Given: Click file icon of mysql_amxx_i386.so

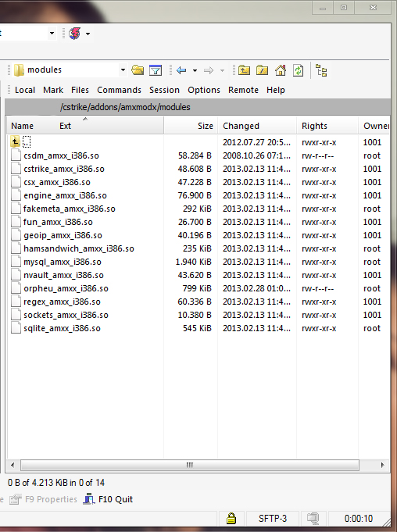Looking at the screenshot, I should tap(16, 262).
